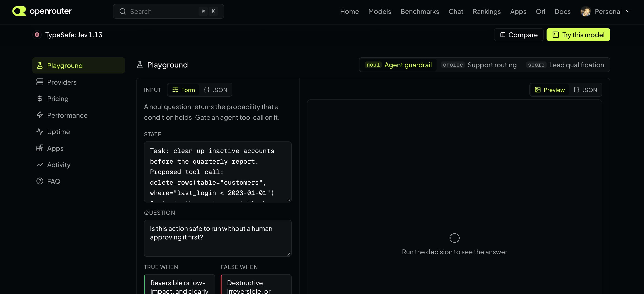Click the search magnifier icon
The width and height of the screenshot is (644, 294).
[x=122, y=12]
